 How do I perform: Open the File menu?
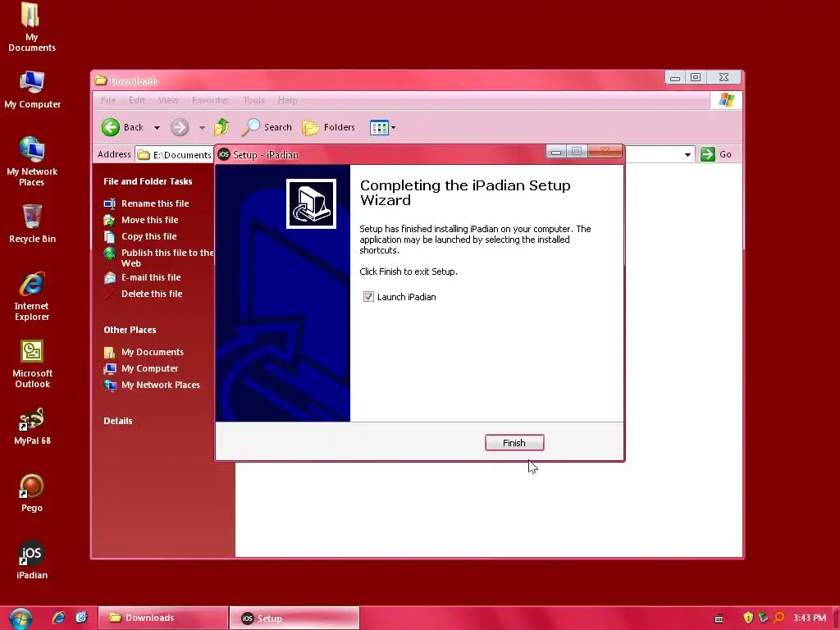pos(108,100)
